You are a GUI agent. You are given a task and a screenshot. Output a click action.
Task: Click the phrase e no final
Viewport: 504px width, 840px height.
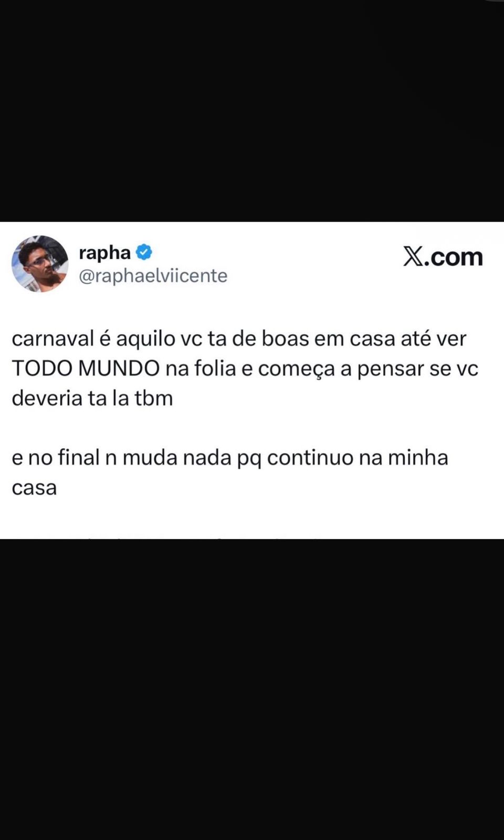pyautogui.click(x=56, y=458)
